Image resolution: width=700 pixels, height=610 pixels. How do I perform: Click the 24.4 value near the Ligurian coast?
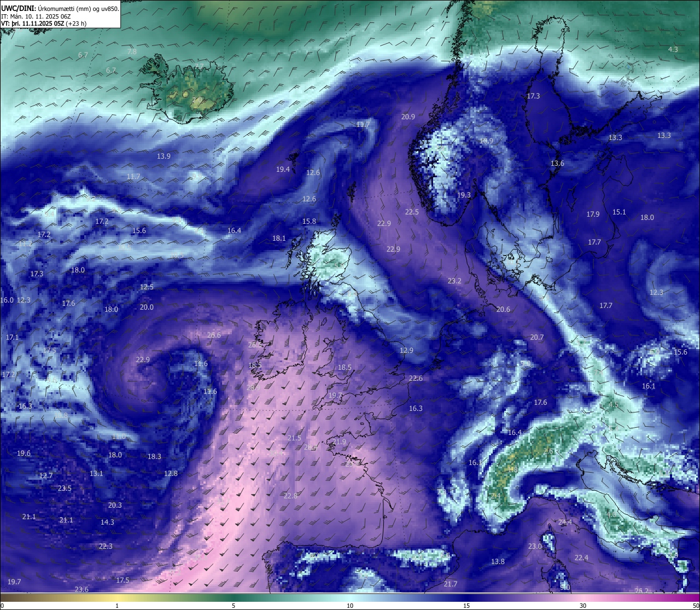coord(565,522)
